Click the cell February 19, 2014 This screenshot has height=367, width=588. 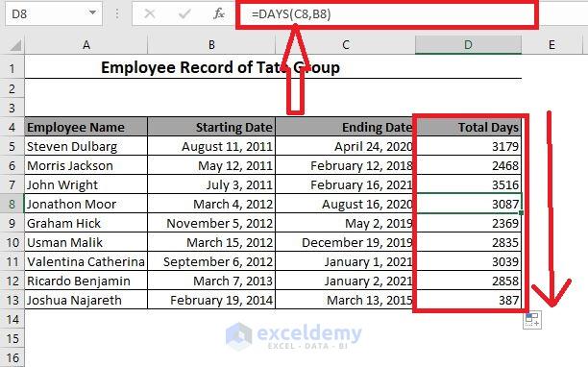tap(211, 301)
